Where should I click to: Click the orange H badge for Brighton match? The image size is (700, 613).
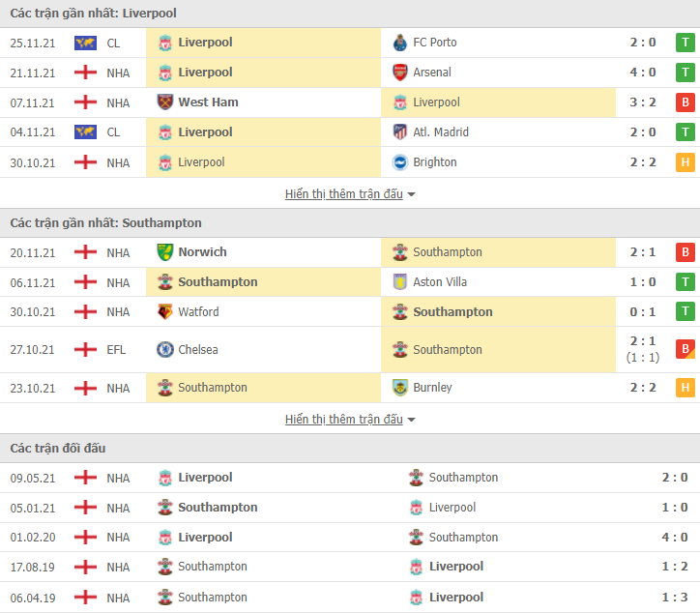coord(685,162)
